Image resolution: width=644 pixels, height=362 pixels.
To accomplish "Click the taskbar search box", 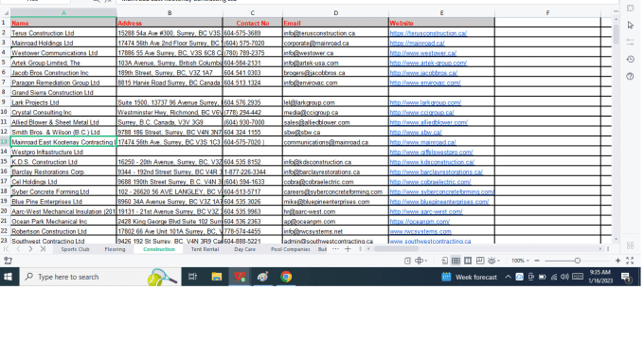I will point(100,277).
